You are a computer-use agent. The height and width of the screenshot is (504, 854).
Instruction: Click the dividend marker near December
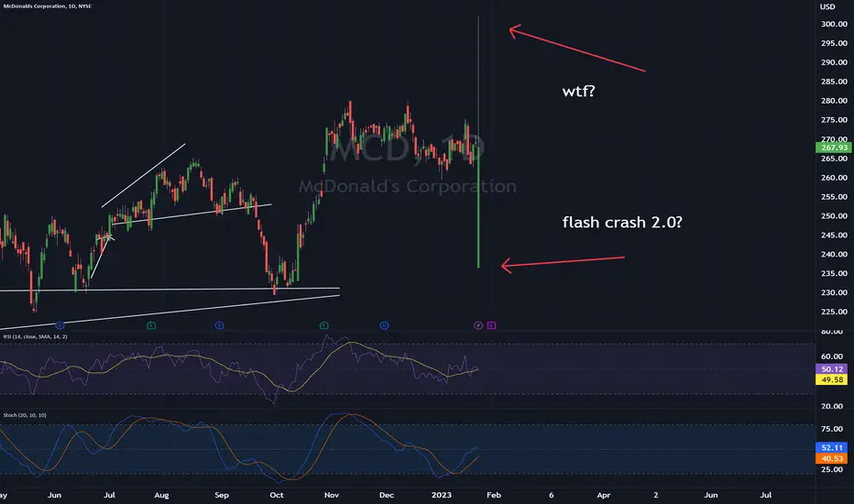(384, 325)
